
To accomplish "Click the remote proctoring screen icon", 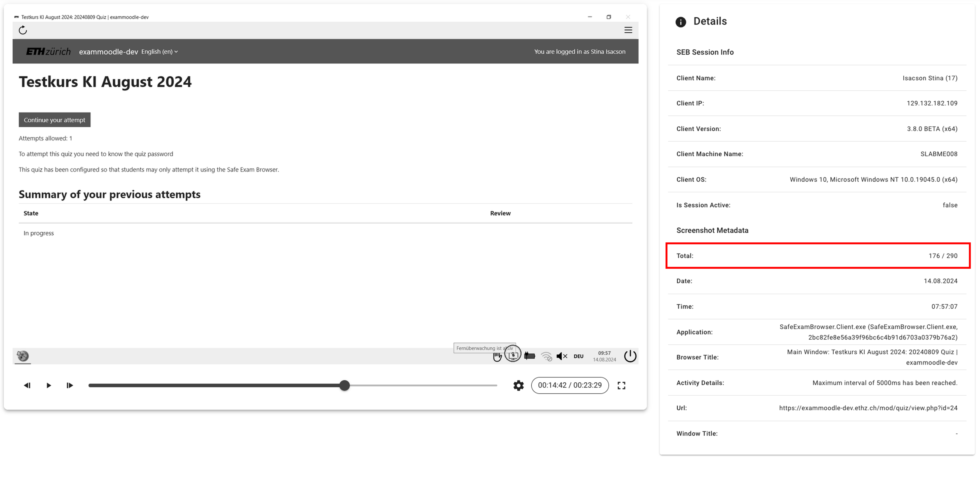I will pyautogui.click(x=513, y=355).
